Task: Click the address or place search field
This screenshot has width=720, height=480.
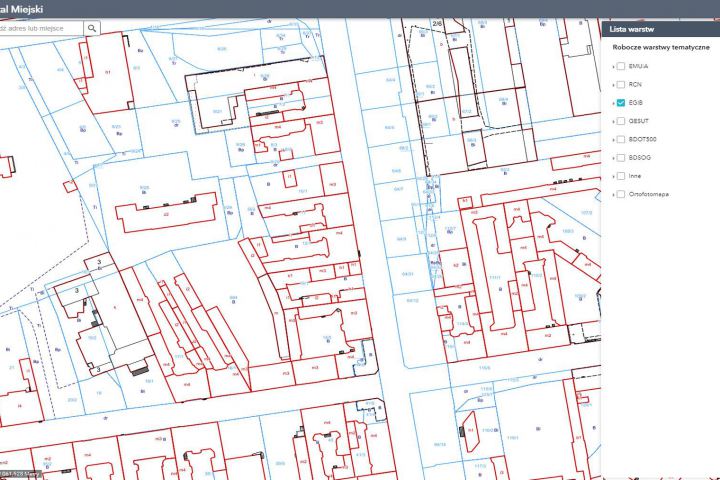Action: point(41,28)
